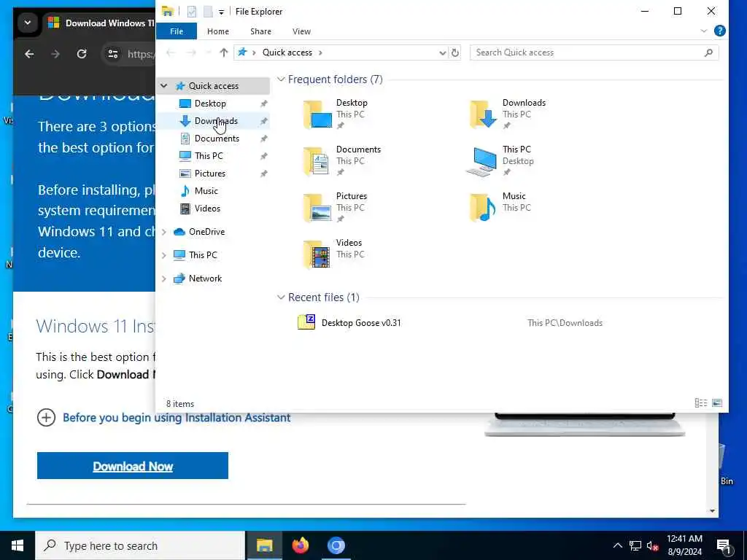Screen dimensions: 747x560
Task: Select the Desktop Goose v0.31 recent file
Action: tap(361, 323)
